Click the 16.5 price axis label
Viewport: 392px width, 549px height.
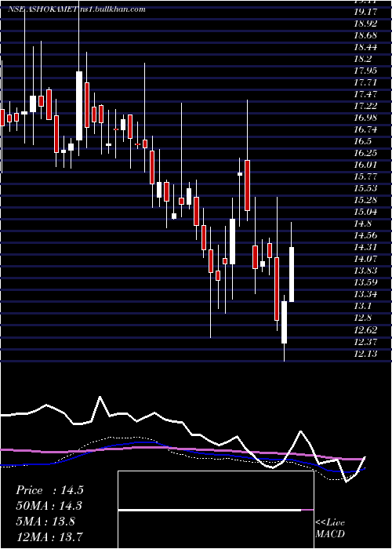pos(362,141)
